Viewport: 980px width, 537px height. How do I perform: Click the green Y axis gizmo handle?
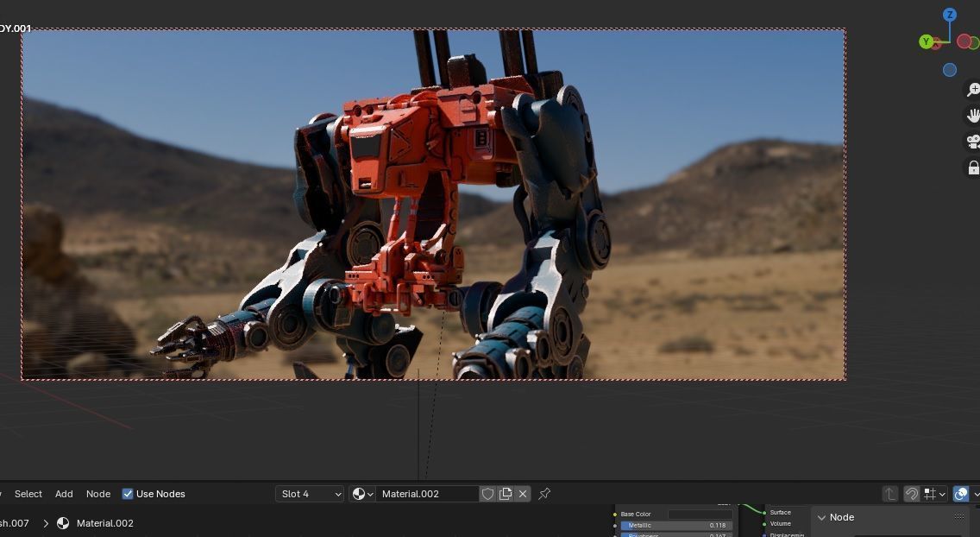pyautogui.click(x=927, y=42)
